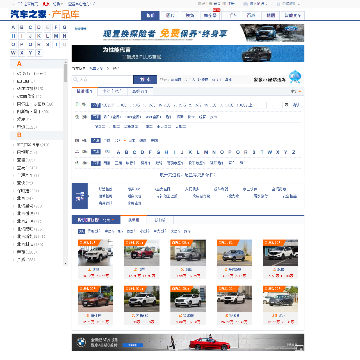
Task: Open the banner ad with free maintenance slogan
Action: tap(188, 33)
